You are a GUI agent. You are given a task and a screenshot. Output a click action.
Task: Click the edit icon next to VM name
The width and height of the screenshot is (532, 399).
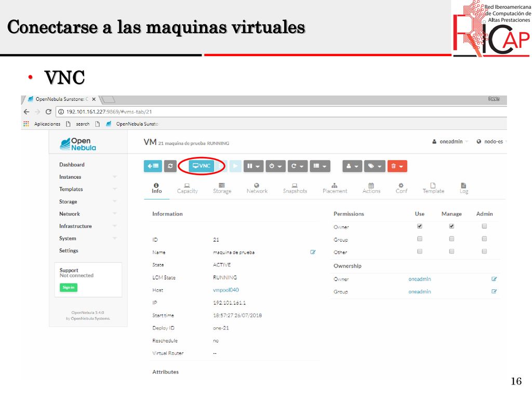point(313,252)
